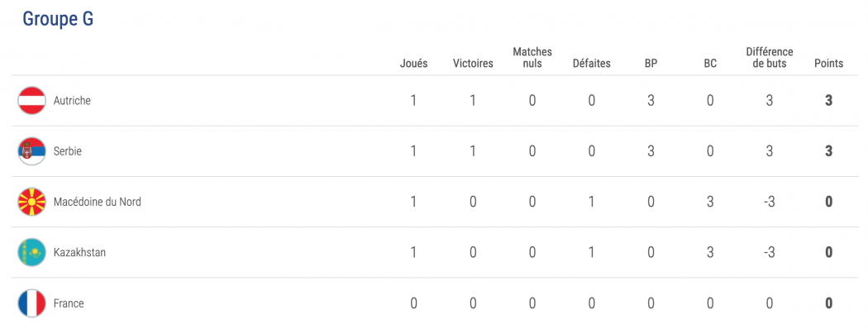
Task: Open the France team name
Action: tap(69, 303)
